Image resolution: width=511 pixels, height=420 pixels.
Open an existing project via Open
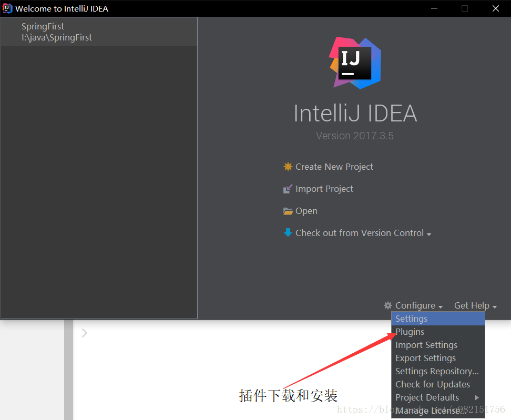point(306,211)
